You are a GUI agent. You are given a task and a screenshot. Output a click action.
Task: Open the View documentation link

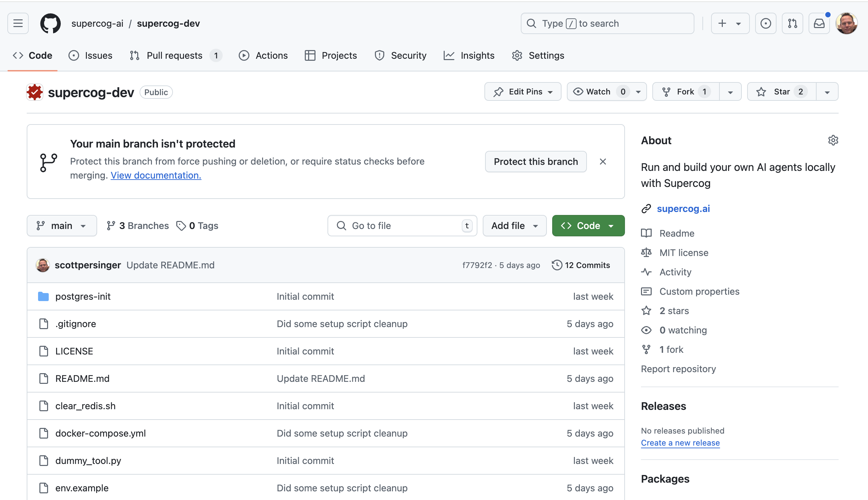(156, 176)
